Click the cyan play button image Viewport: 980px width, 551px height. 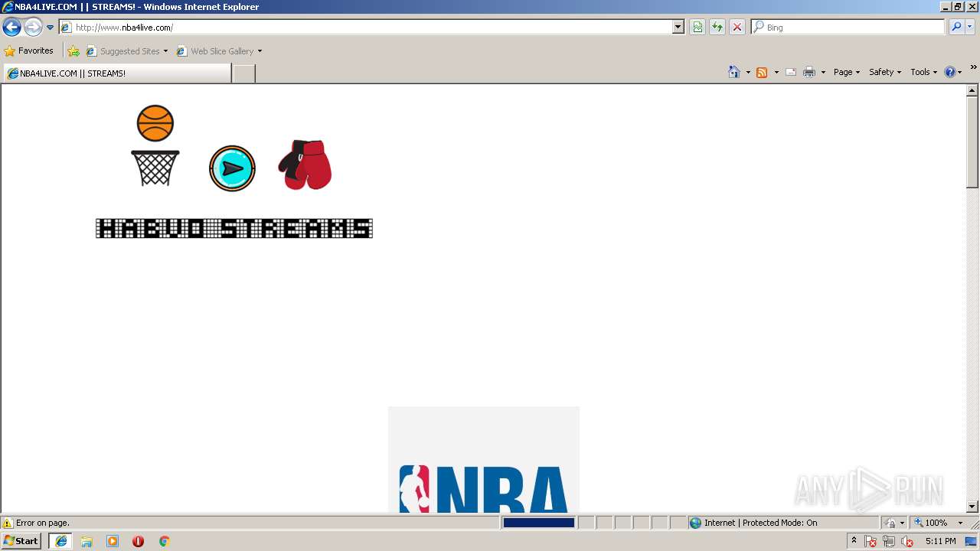click(x=232, y=168)
